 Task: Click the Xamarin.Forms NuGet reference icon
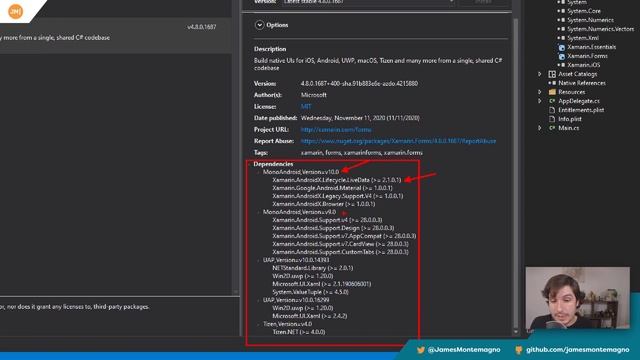tap(562, 56)
